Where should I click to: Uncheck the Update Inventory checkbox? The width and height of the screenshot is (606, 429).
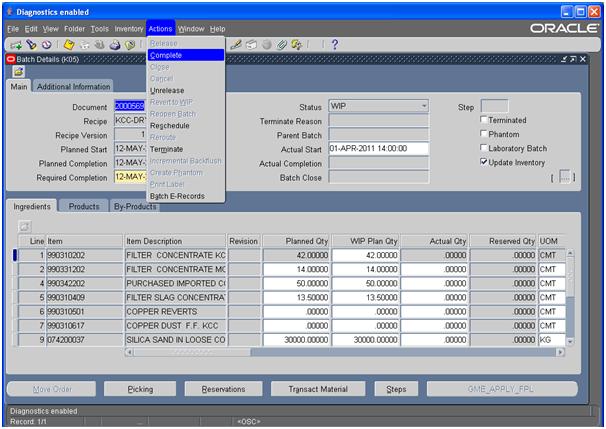484,162
